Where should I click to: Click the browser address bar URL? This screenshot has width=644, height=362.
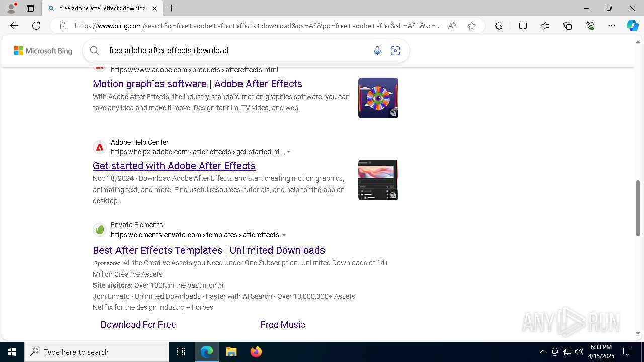[258, 26]
